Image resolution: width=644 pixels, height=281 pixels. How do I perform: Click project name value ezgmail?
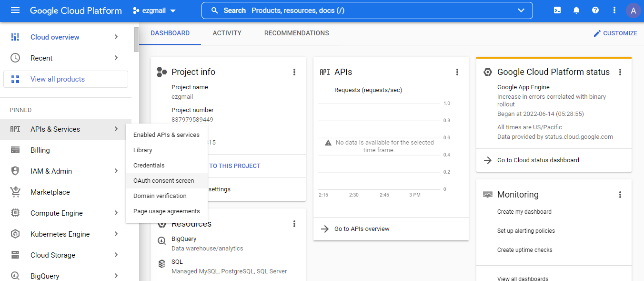pos(182,97)
